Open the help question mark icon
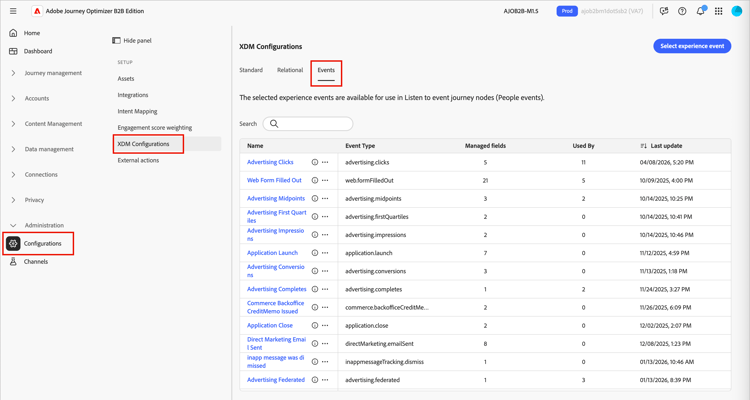The image size is (750, 400). coord(682,11)
